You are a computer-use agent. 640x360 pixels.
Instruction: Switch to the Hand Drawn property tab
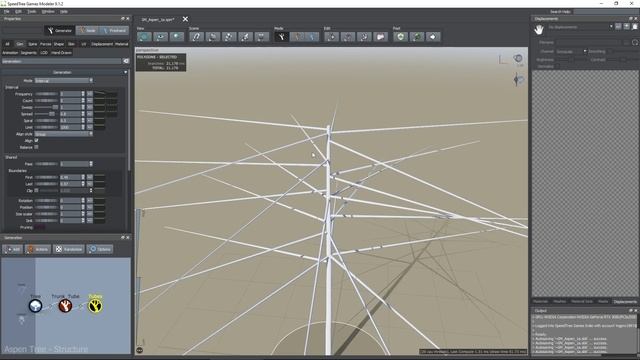pyautogui.click(x=61, y=53)
